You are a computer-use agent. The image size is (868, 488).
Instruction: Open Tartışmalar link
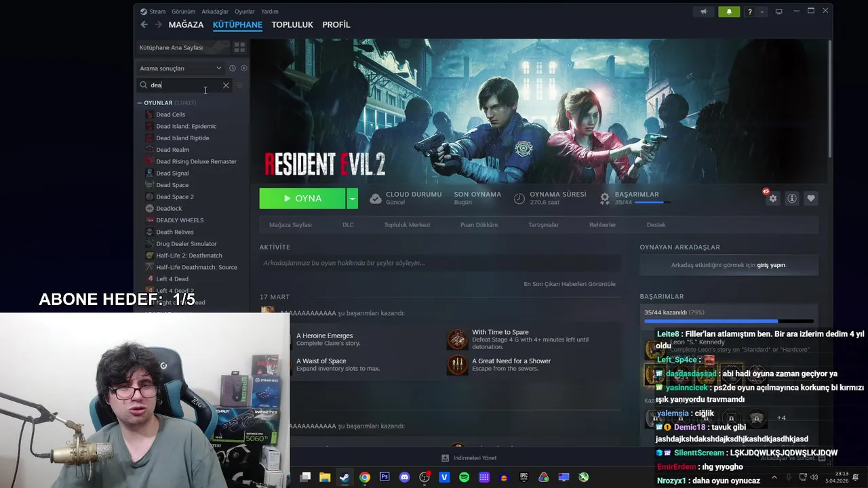(543, 225)
